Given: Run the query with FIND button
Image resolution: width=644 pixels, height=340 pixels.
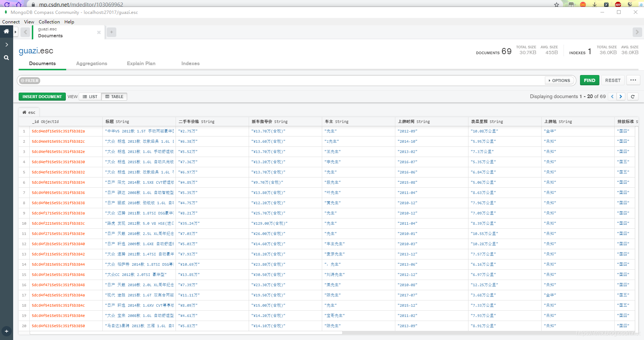Looking at the screenshot, I should click(590, 81).
